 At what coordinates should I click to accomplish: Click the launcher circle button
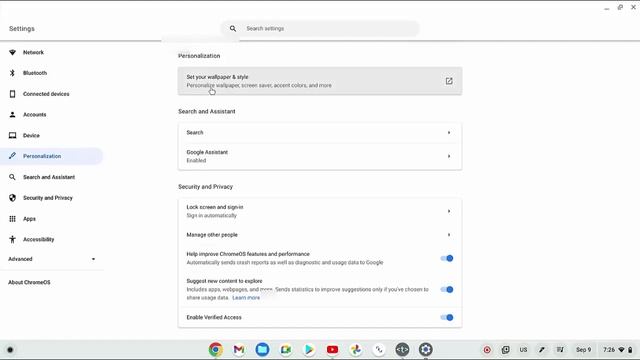tap(10, 350)
